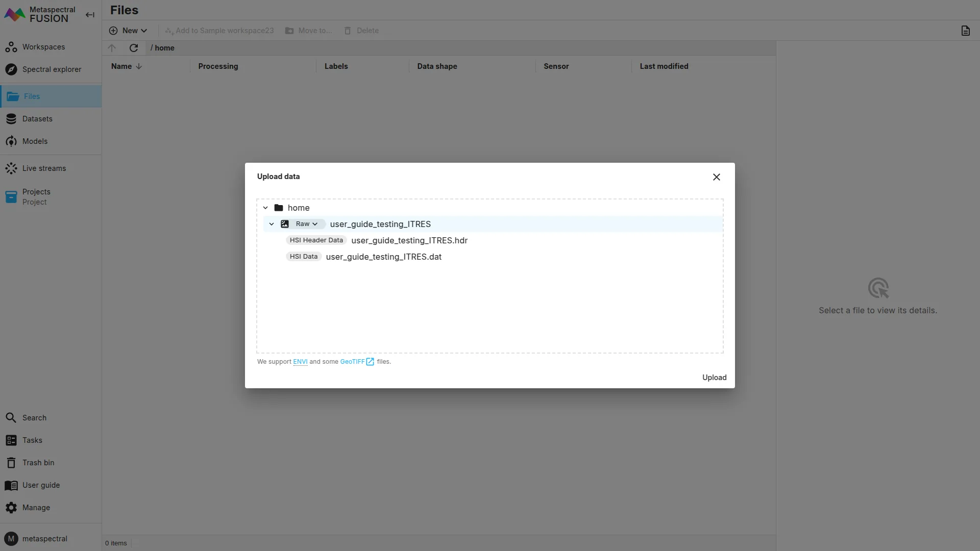Open Manage settings gear
The image size is (980, 551).
(11, 508)
